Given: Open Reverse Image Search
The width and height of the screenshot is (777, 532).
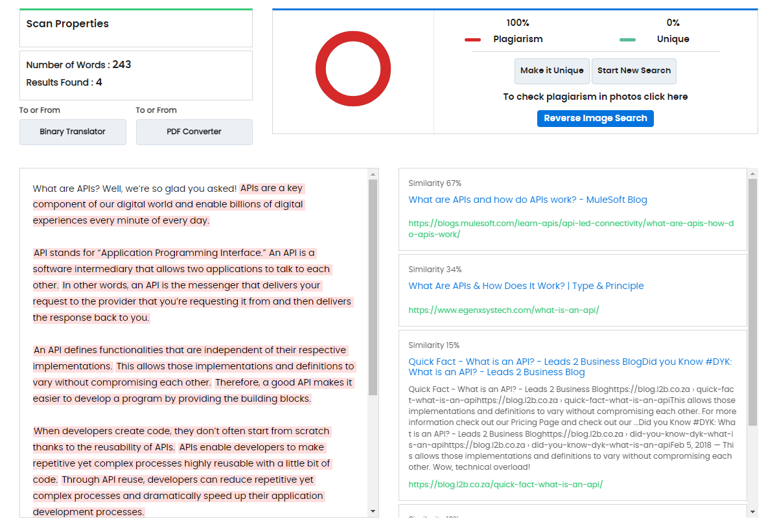Looking at the screenshot, I should click(595, 119).
